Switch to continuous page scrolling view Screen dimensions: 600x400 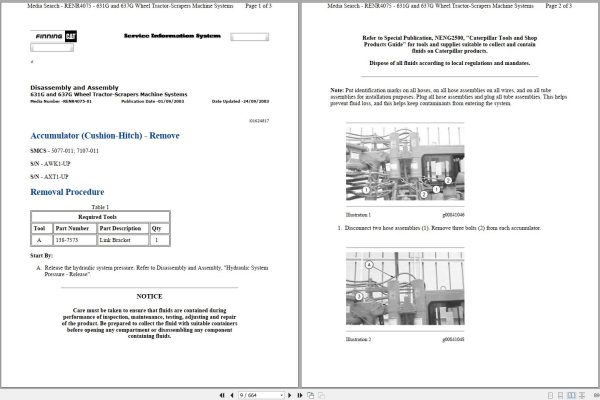pyautogui.click(x=560, y=395)
